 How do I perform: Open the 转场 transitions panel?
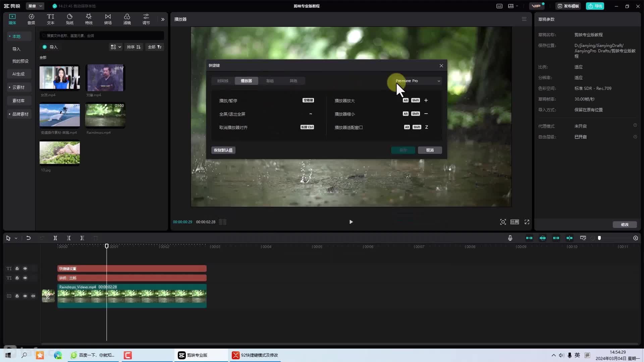pyautogui.click(x=108, y=19)
